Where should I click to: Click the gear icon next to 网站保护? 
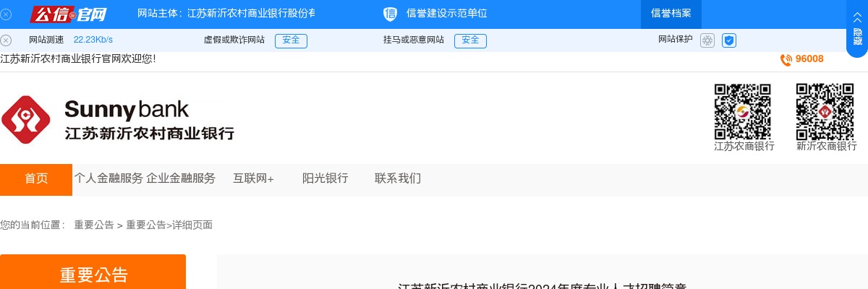[x=707, y=40]
